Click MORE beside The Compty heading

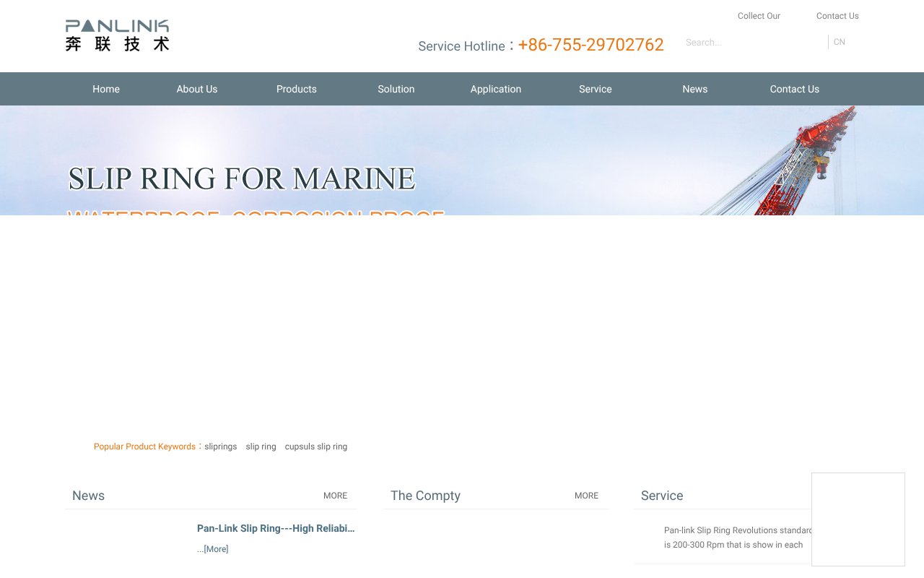[586, 495]
